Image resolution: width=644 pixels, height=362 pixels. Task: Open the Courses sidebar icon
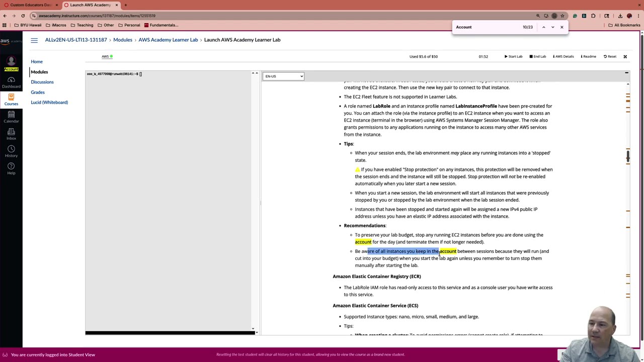[11, 100]
